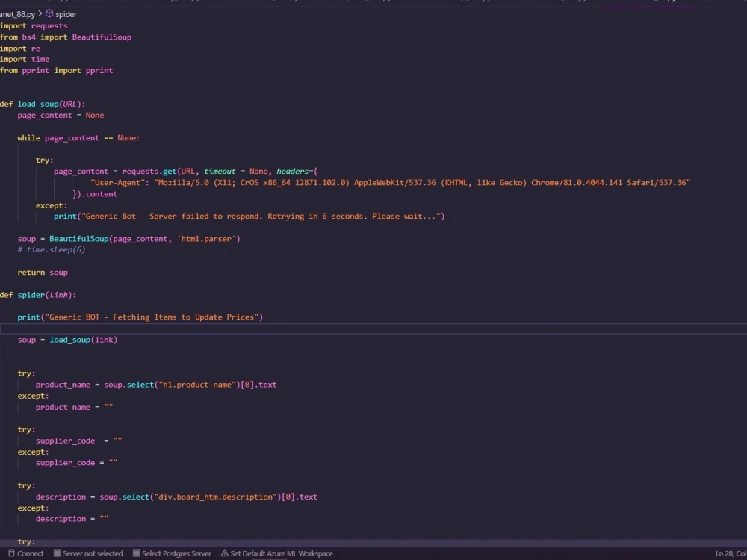Viewport: 747px width, 560px height.
Task: Click the Connect plug icon in status bar
Action: point(11,553)
